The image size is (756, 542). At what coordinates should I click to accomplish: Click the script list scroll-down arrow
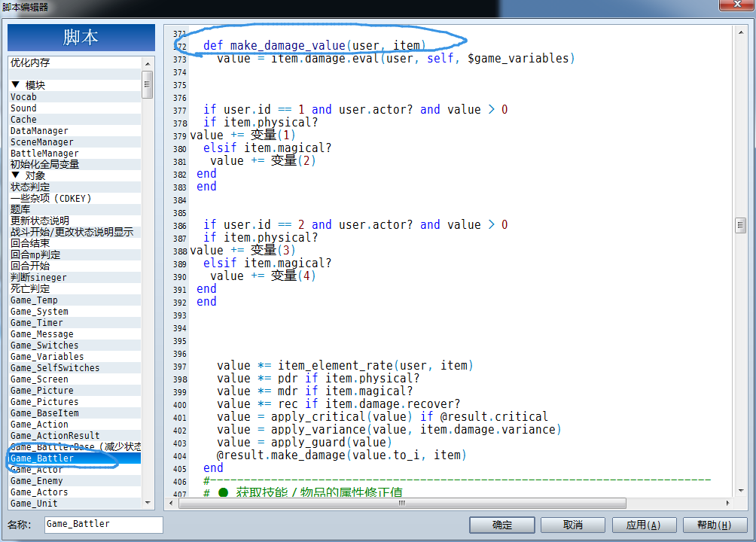[x=148, y=502]
